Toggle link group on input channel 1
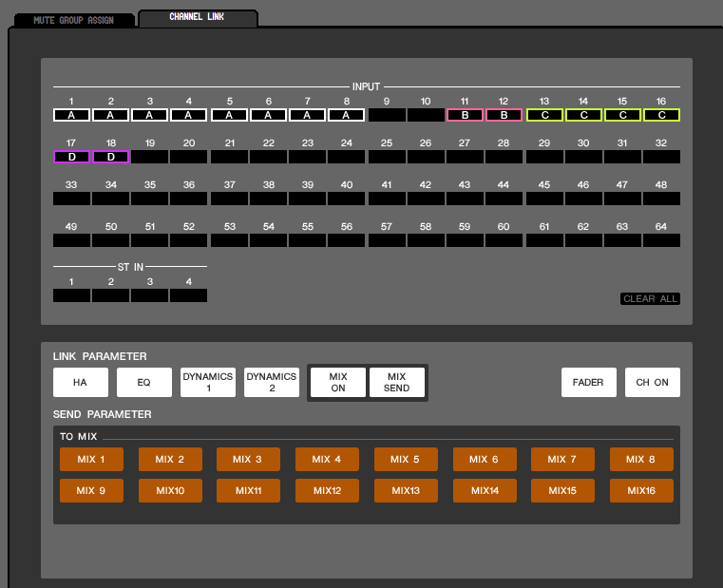Image resolution: width=723 pixels, height=588 pixels. pos(71,115)
